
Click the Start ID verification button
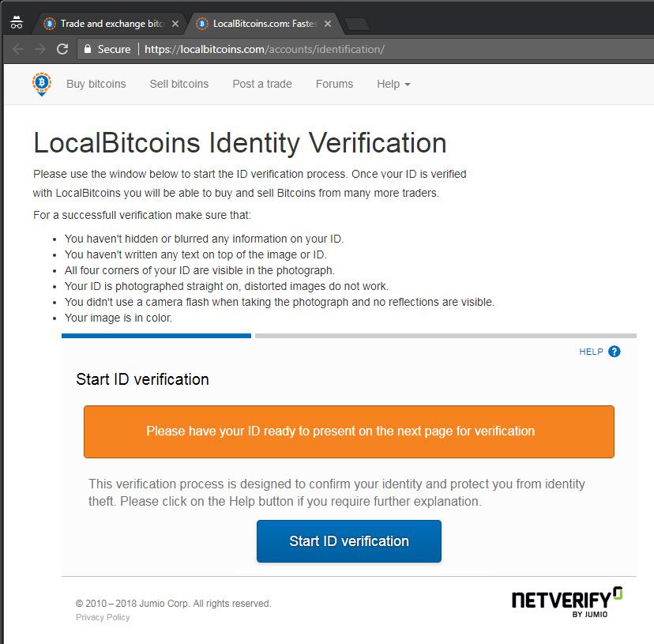click(348, 541)
